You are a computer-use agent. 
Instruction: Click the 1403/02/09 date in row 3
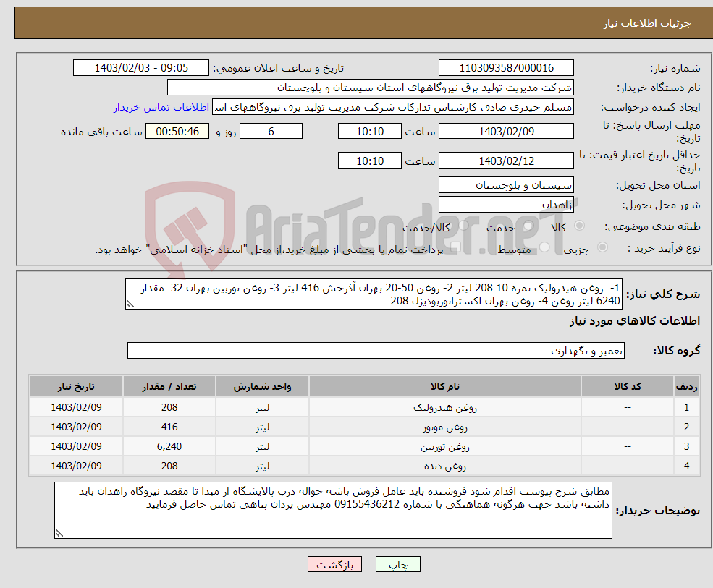pos(77,447)
